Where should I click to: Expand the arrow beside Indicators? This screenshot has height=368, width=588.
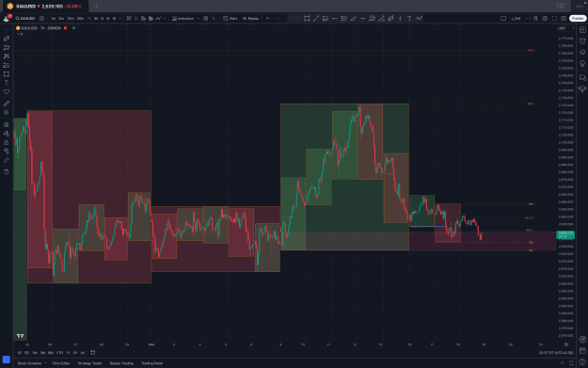(x=199, y=19)
